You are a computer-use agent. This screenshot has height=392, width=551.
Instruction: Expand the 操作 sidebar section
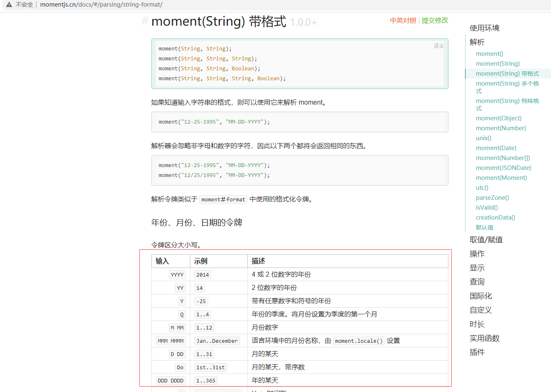(x=477, y=254)
